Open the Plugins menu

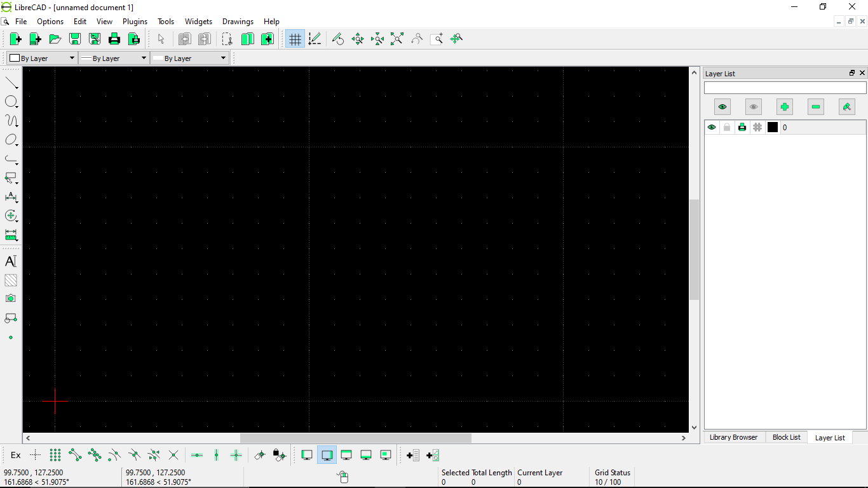135,21
